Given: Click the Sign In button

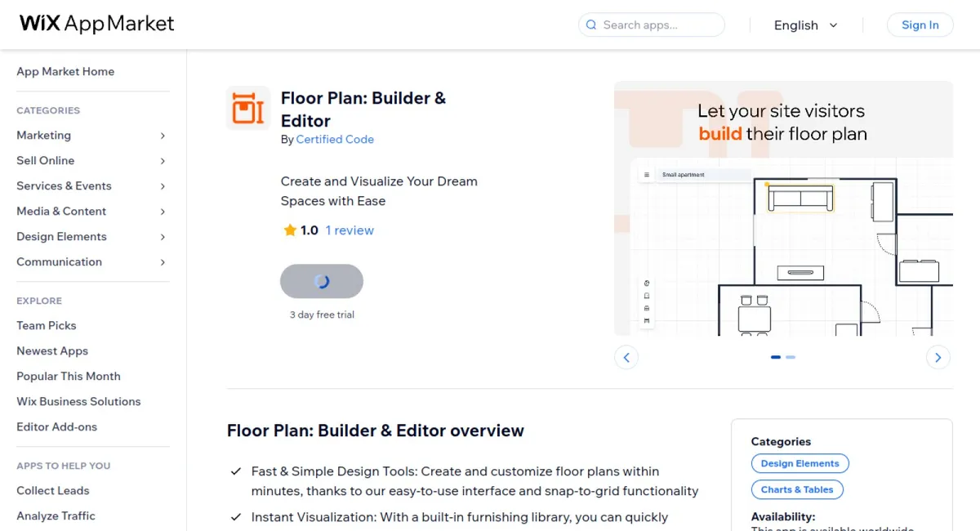Looking at the screenshot, I should click(920, 25).
